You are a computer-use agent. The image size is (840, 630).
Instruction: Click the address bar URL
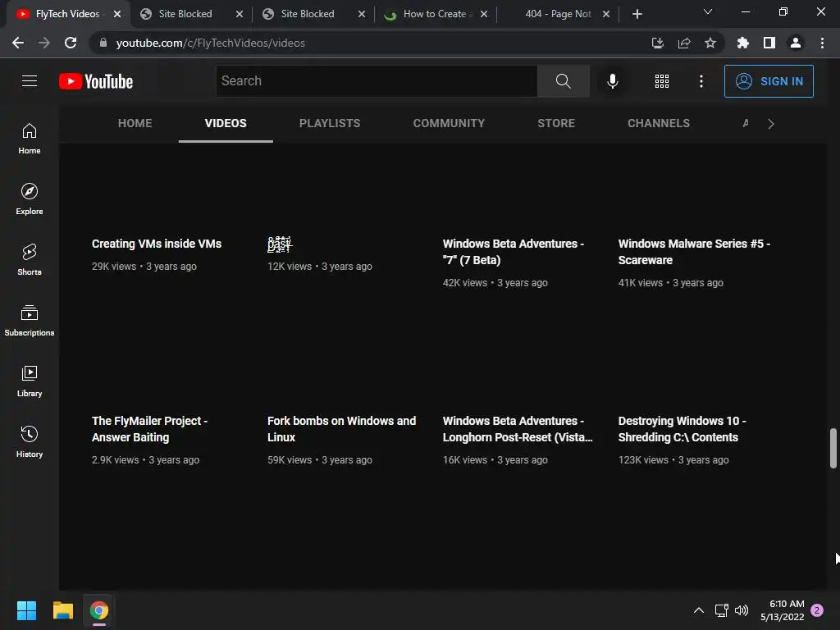[x=211, y=43]
